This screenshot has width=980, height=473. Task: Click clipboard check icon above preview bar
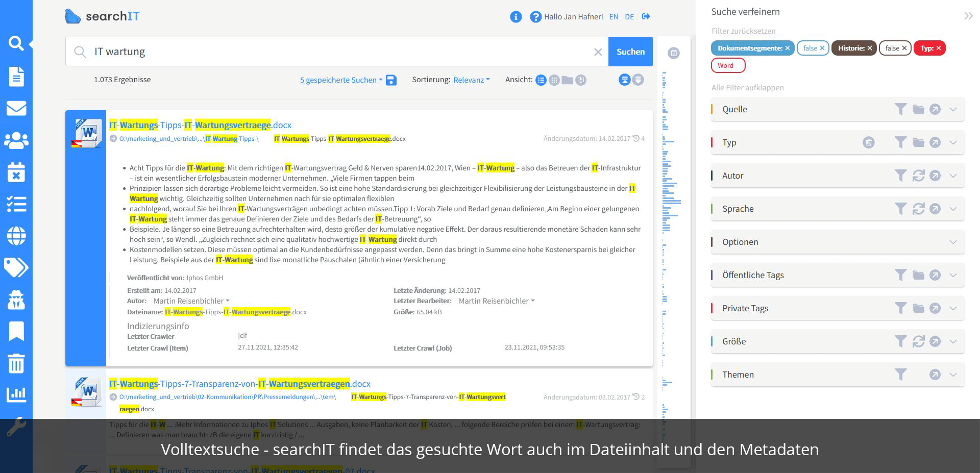(674, 53)
